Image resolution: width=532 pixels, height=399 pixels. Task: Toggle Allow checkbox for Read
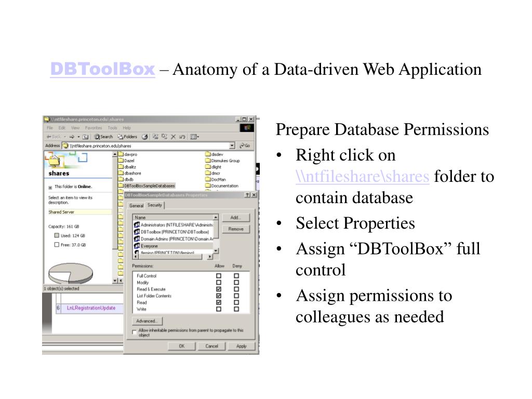219,302
